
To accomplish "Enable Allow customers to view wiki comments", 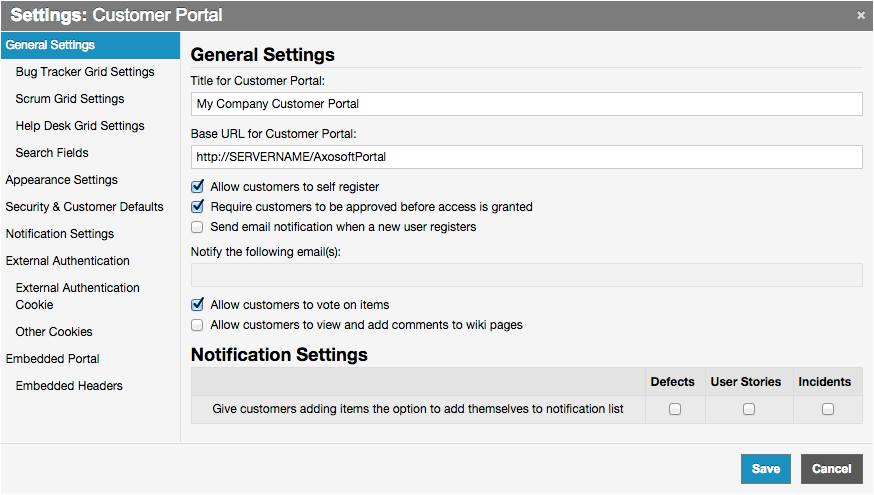I will (x=198, y=325).
